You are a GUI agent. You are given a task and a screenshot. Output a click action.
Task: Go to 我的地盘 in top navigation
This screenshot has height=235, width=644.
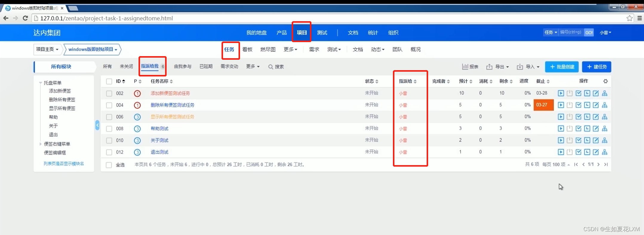256,33
